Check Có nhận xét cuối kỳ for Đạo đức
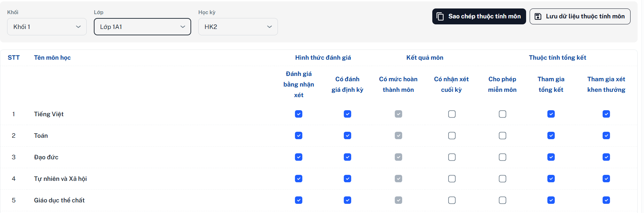This screenshot has height=213, width=644. [452, 157]
